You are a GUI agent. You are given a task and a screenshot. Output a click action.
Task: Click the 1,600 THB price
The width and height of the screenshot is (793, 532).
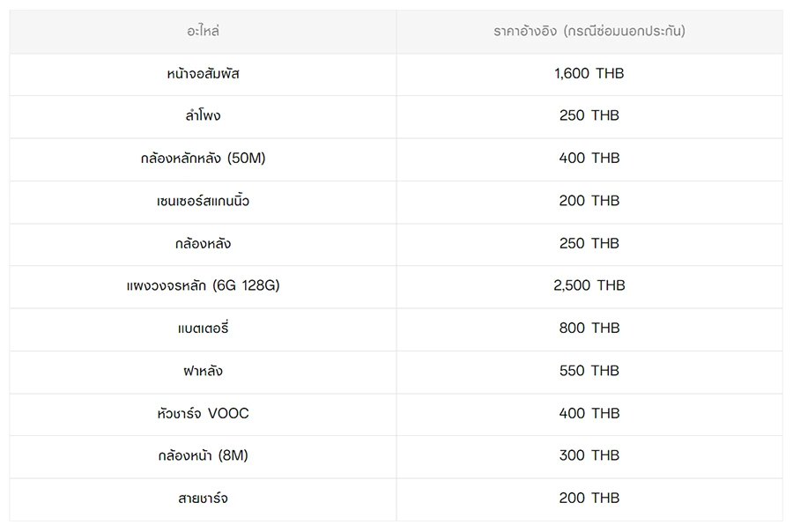click(x=589, y=74)
